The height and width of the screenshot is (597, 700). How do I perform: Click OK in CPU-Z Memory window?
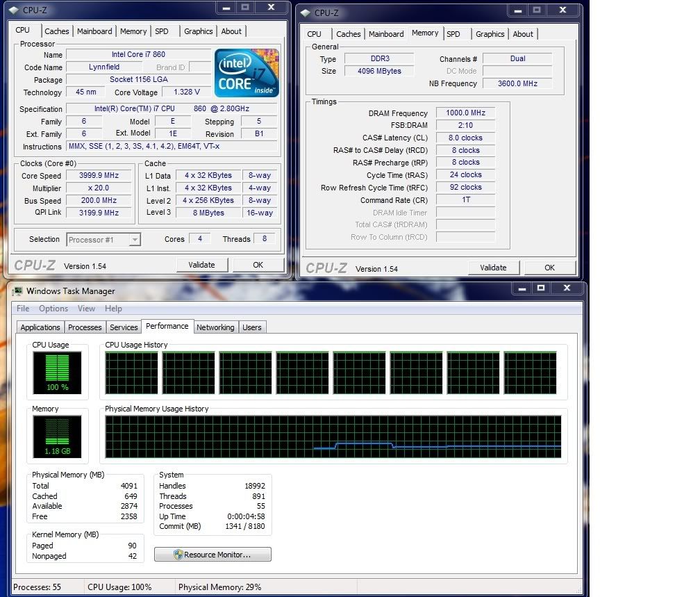(549, 268)
